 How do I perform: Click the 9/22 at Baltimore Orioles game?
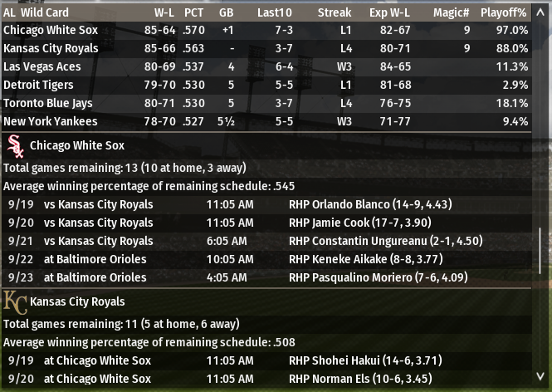pyautogui.click(x=95, y=259)
